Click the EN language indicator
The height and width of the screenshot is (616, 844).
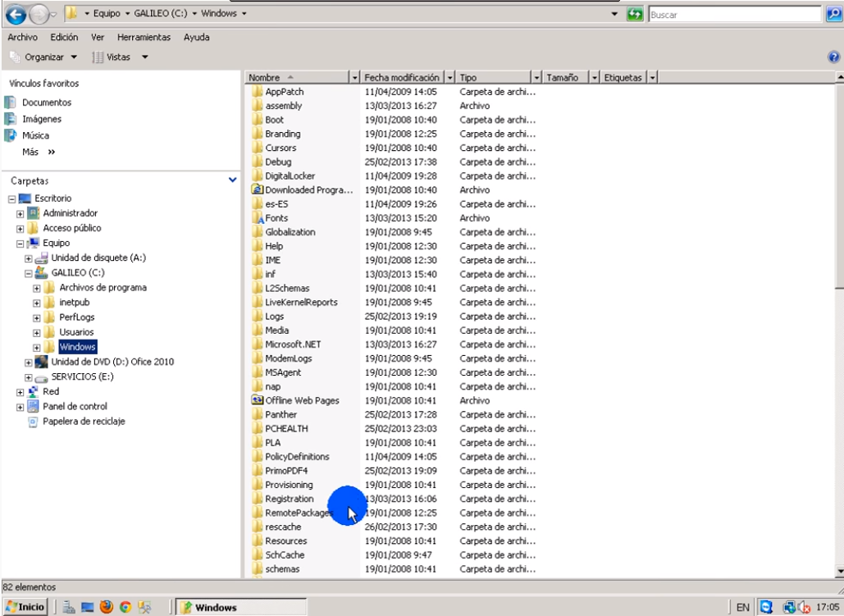tap(743, 607)
